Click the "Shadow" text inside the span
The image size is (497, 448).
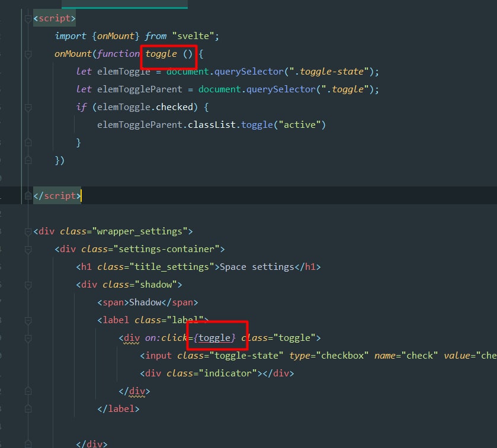coord(145,302)
